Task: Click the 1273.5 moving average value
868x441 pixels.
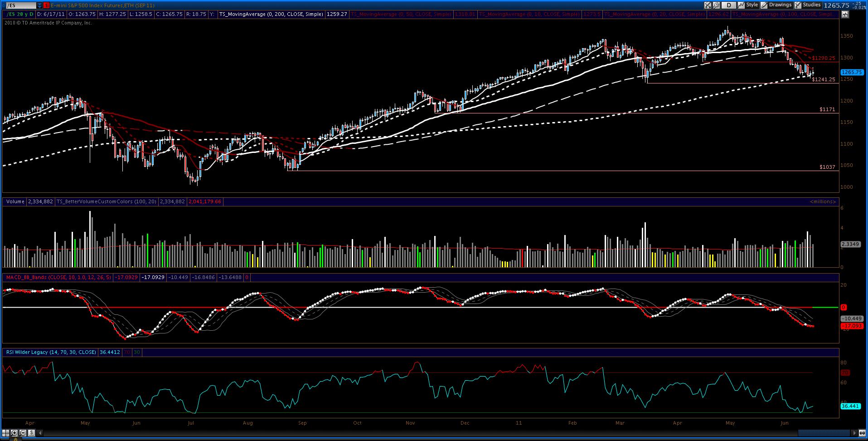Action: (592, 14)
